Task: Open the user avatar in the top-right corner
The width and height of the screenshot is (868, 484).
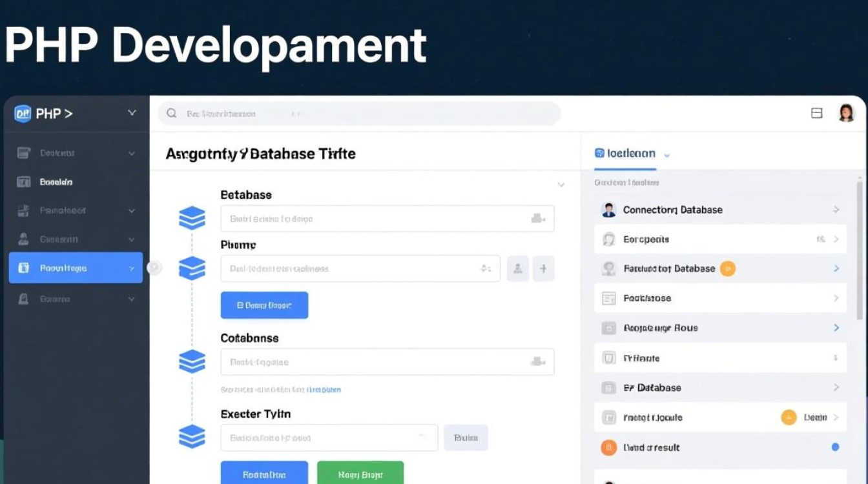Action: (x=846, y=113)
